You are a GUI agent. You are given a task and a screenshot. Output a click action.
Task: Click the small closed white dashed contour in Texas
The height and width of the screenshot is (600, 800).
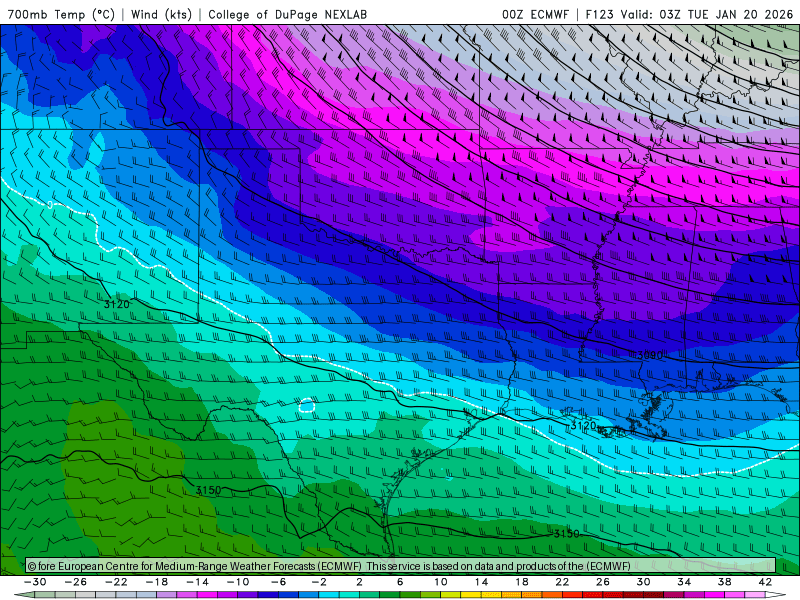(x=306, y=406)
